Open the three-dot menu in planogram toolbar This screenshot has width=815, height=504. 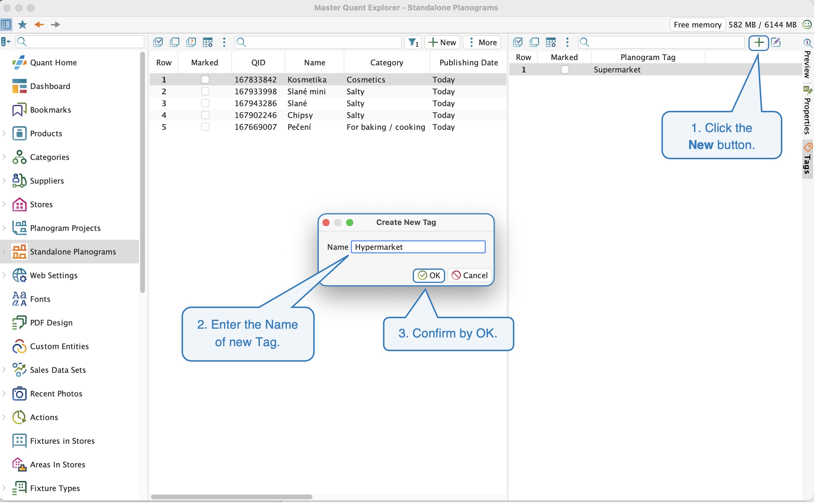[224, 42]
